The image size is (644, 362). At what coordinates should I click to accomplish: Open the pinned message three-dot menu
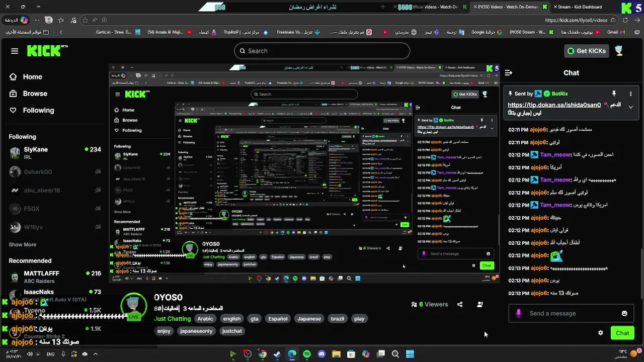[x=630, y=94]
